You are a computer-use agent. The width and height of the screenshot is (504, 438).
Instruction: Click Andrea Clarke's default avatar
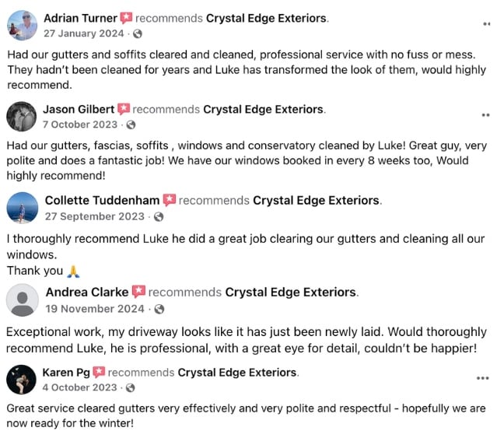coord(23,300)
